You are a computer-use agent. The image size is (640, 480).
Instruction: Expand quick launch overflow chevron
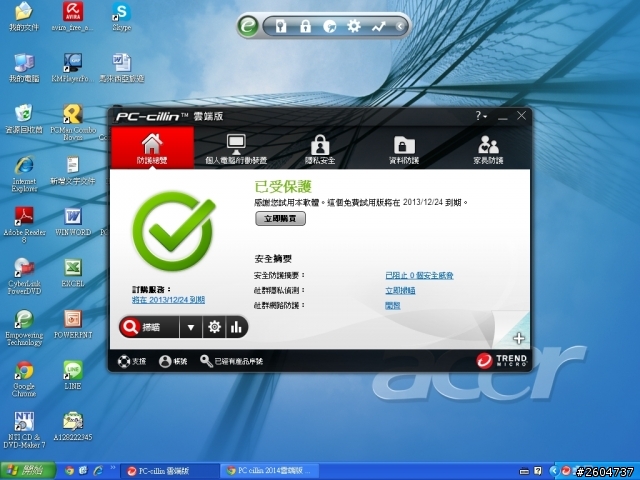(x=113, y=468)
